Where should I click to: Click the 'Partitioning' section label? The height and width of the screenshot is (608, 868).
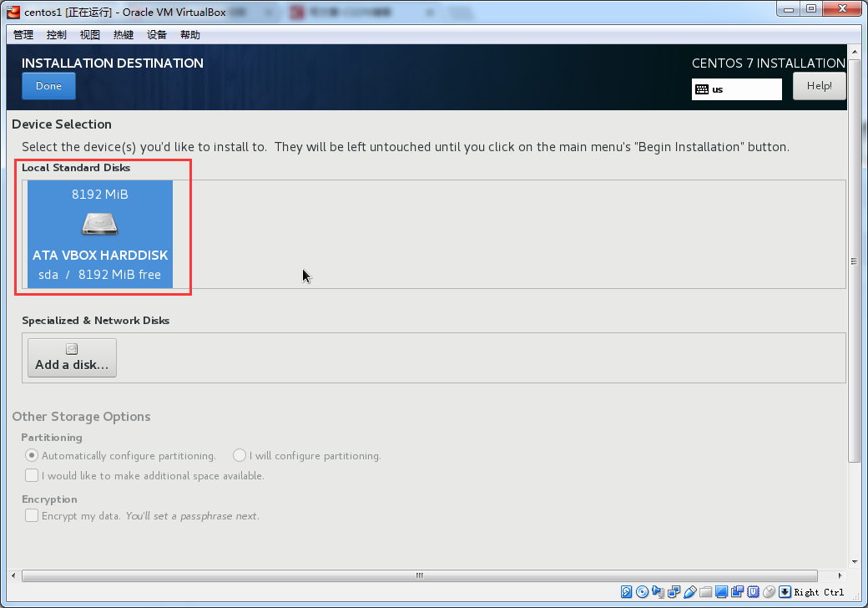pos(52,438)
